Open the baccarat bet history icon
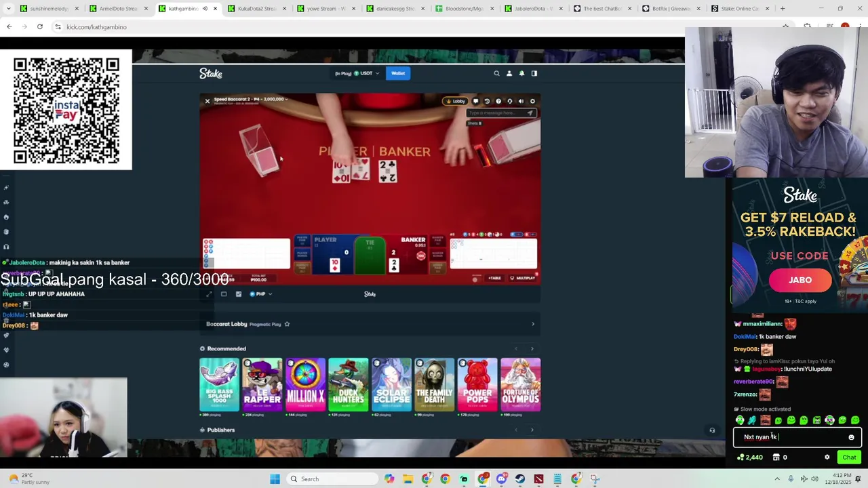 tap(487, 101)
